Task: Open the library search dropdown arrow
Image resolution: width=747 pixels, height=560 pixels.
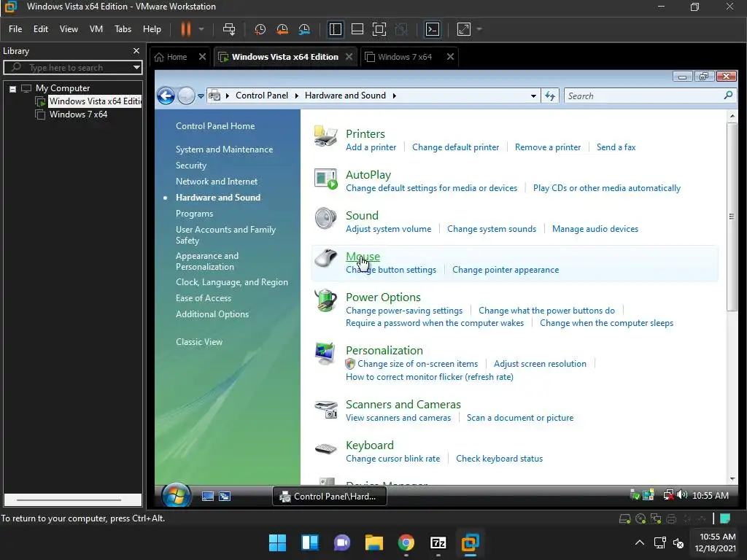Action: [x=136, y=68]
